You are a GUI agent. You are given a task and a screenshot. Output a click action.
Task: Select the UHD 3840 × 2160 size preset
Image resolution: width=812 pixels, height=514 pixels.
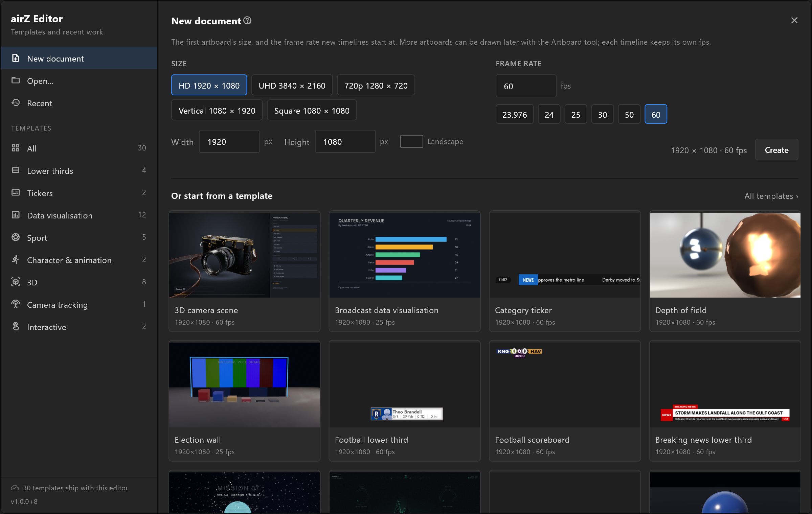(292, 85)
